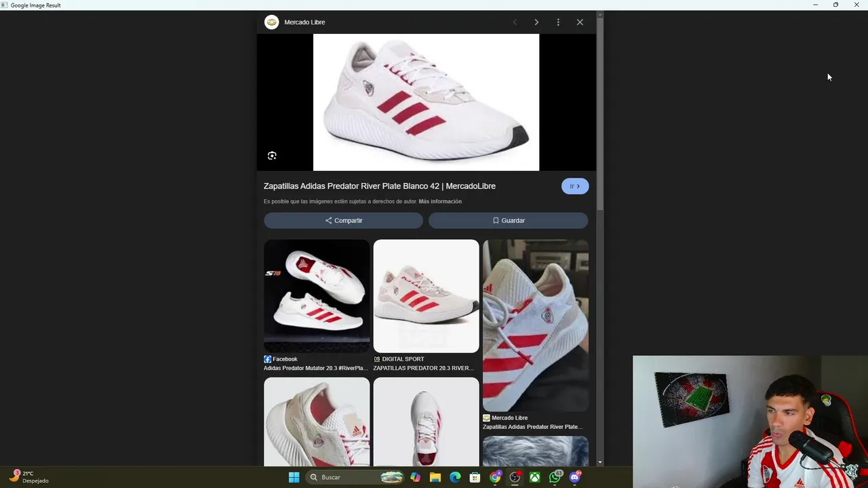Click the taskbar Buscar search box
Screen dimensions: 868x488
click(355, 477)
